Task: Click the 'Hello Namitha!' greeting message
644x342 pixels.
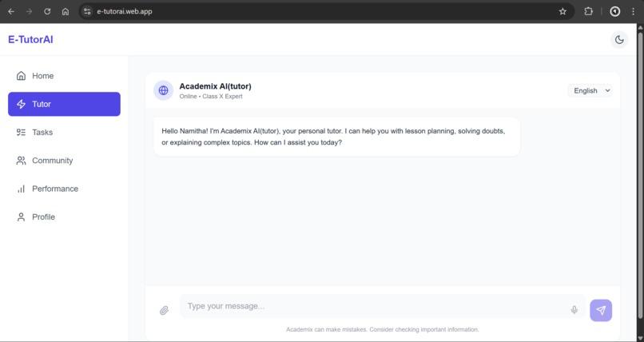Action: click(337, 137)
